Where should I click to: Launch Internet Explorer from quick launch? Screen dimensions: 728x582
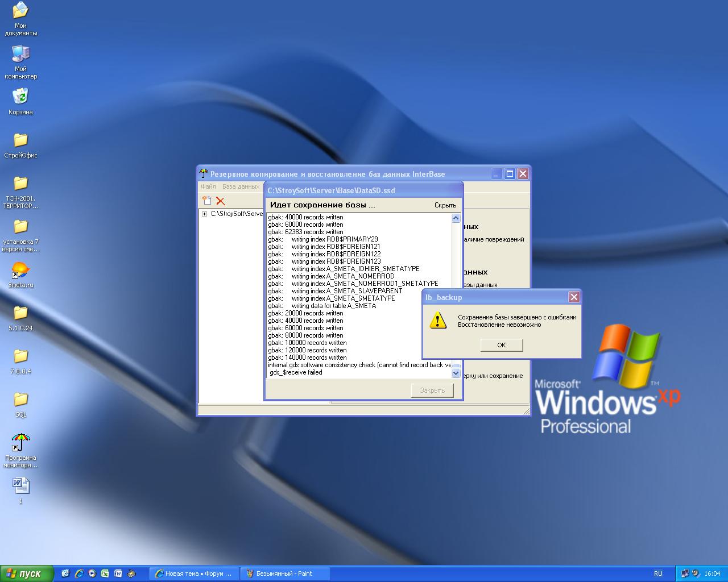(79, 573)
